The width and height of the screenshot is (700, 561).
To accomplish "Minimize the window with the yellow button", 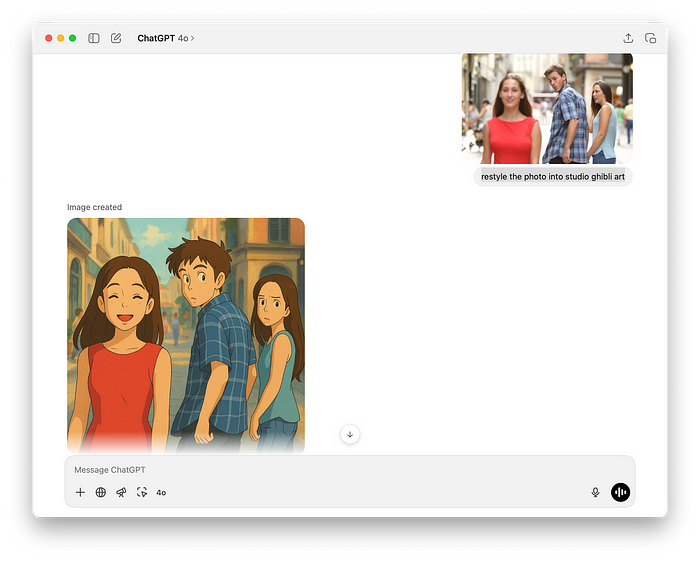I will pos(61,38).
